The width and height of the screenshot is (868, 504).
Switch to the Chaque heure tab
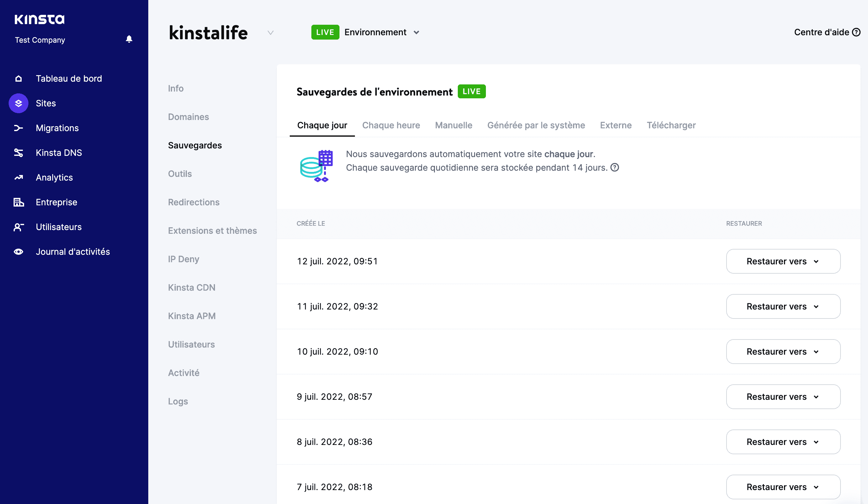click(391, 125)
